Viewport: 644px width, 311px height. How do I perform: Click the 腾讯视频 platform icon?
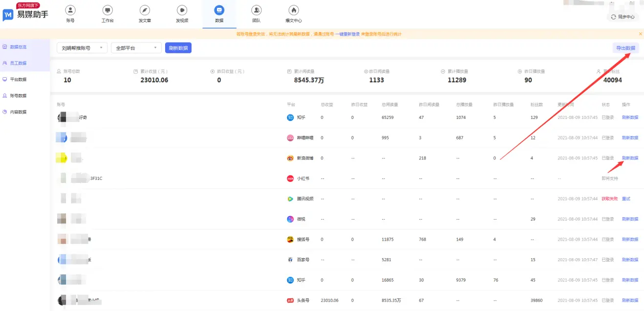pyautogui.click(x=290, y=199)
